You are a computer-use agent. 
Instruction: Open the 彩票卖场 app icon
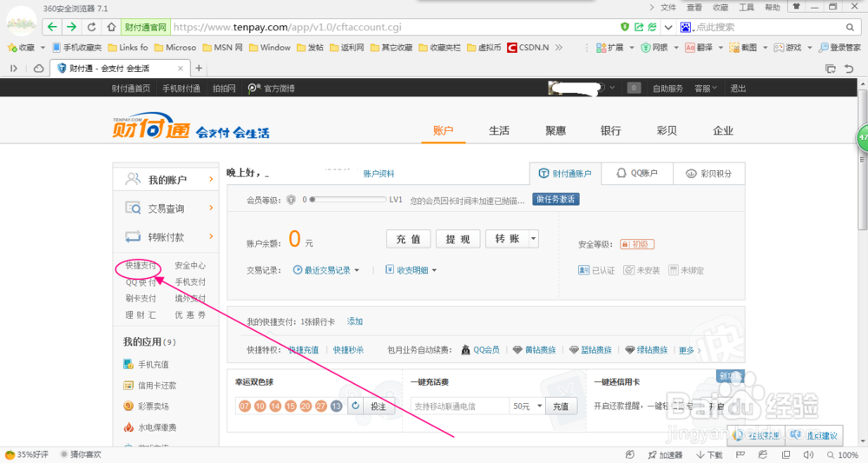point(128,406)
